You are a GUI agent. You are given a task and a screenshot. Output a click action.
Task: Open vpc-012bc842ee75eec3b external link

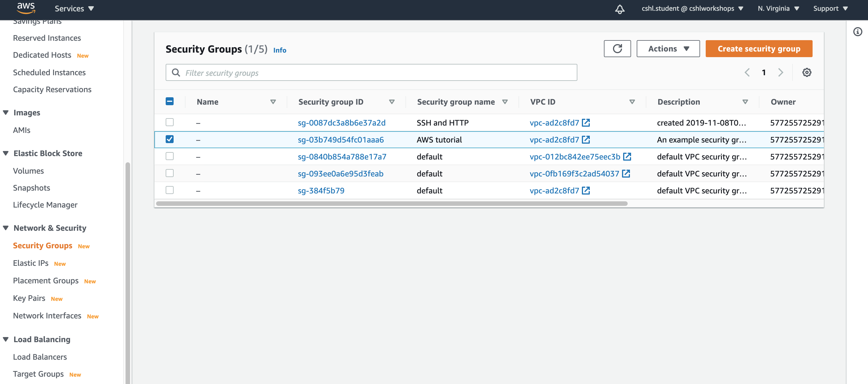(627, 156)
